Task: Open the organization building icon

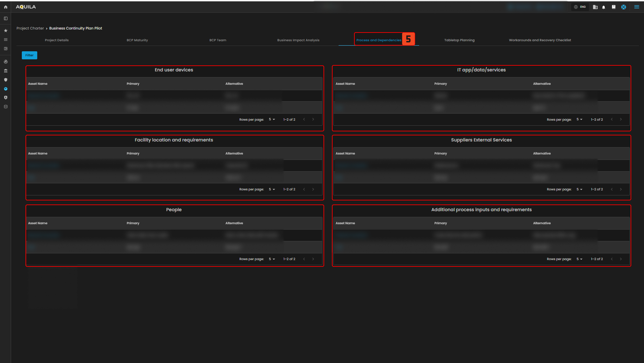Action: 595,7
